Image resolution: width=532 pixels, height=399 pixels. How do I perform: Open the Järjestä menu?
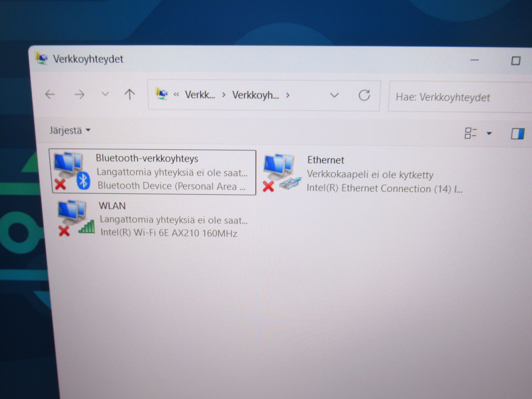[x=70, y=130]
